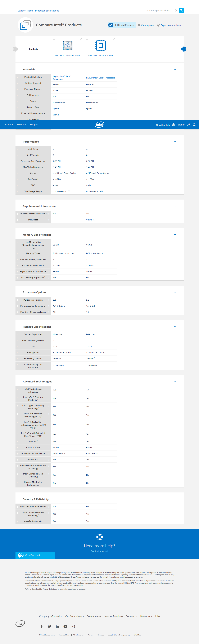This screenshot has height=644, width=199.
Task: Toggle the Highlight differences checkbox
Action: coord(110,25)
